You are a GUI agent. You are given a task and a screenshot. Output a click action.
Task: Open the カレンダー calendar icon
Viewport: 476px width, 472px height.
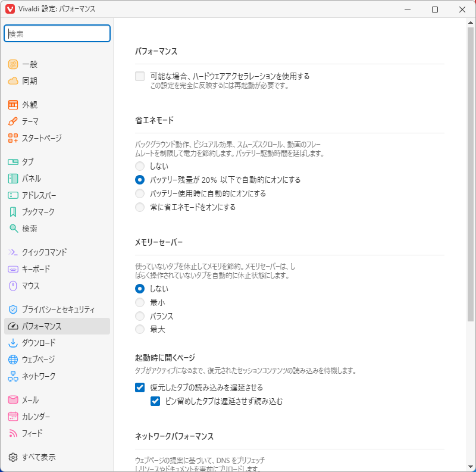click(x=12, y=417)
